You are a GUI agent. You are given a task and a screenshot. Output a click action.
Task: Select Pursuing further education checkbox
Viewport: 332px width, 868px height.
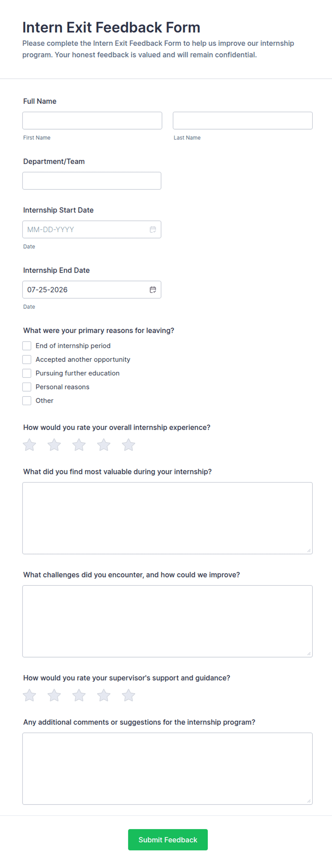[x=27, y=373]
